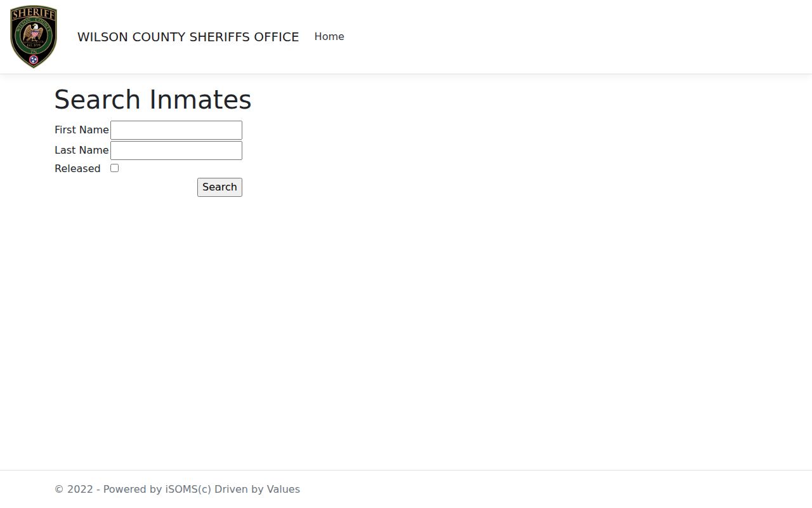Click the Search Inmates heading

pos(153,100)
